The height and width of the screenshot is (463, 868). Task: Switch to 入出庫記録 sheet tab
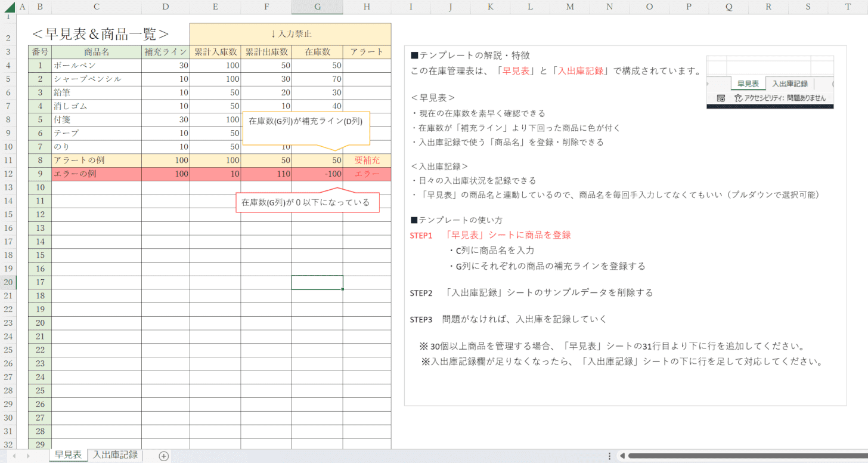click(x=116, y=455)
